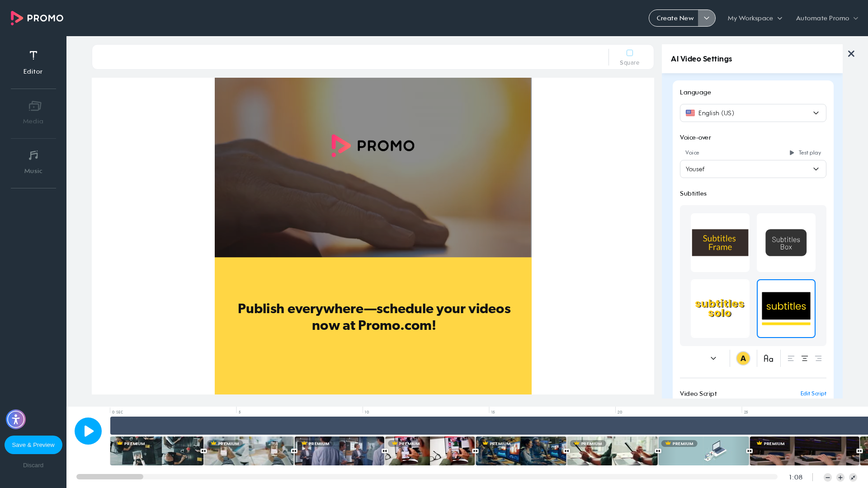The width and height of the screenshot is (868, 488).
Task: Discard the current changes
Action: 33,465
